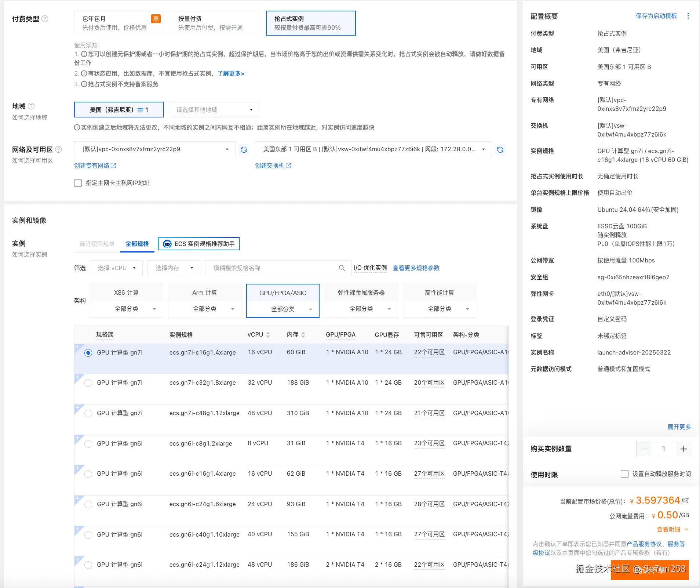Switch to the 最近使用规格 tab
Screen dimensions: 700x588
click(x=97, y=244)
